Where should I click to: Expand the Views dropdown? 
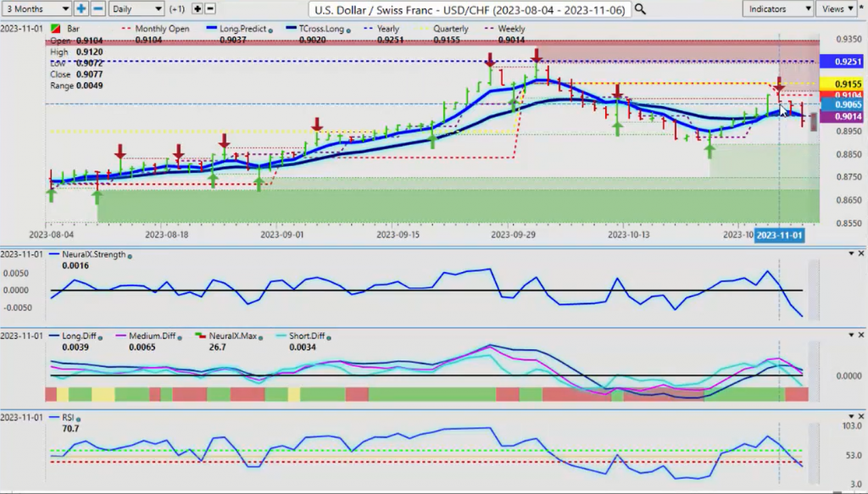837,8
